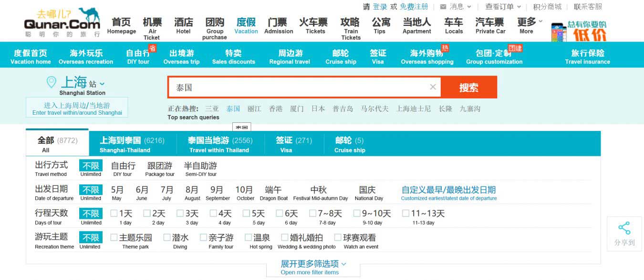The width and height of the screenshot is (644, 280).
Task: Click the Qunar.com camel logo
Action: tap(62, 22)
